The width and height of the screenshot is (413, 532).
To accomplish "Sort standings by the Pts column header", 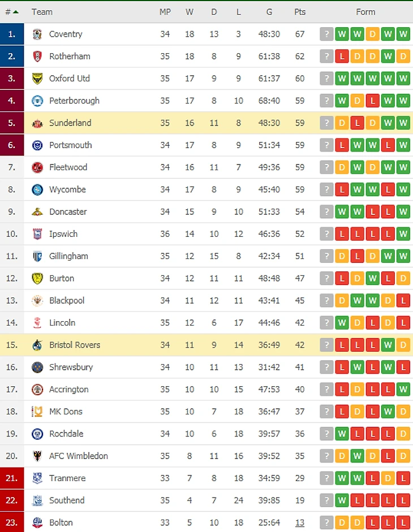I will pyautogui.click(x=300, y=12).
